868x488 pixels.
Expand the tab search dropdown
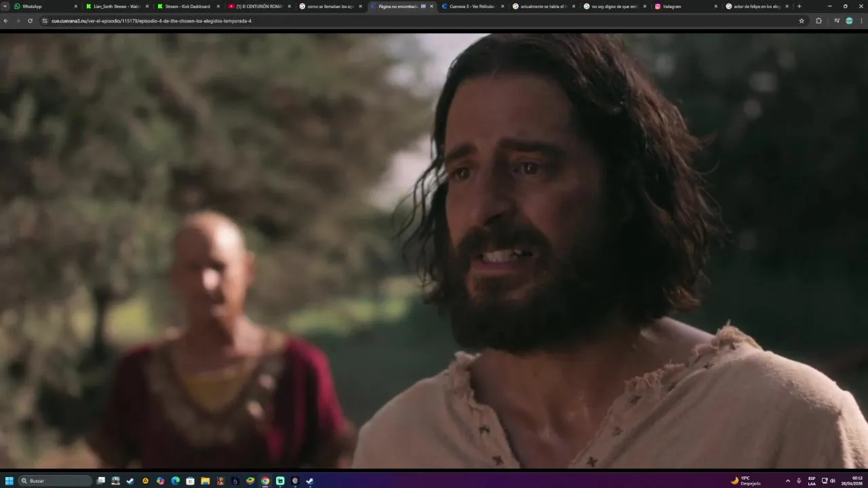tap(5, 6)
